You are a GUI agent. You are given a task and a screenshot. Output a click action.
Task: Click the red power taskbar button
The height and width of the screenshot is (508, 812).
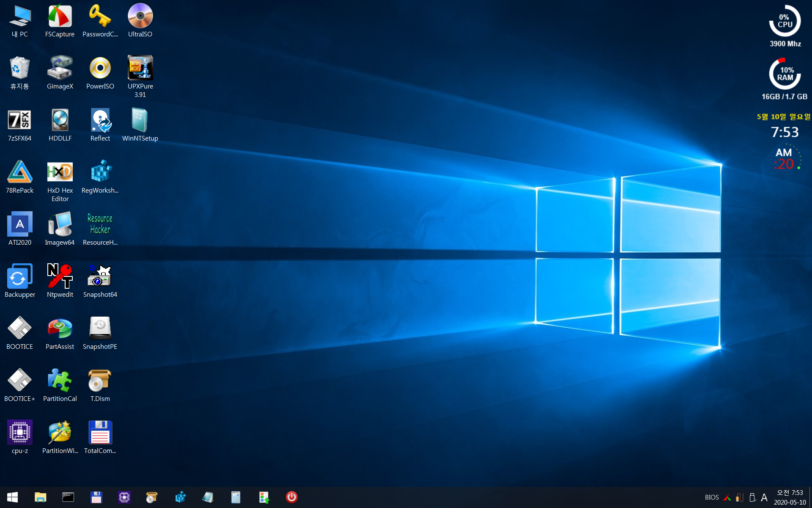[x=292, y=497]
